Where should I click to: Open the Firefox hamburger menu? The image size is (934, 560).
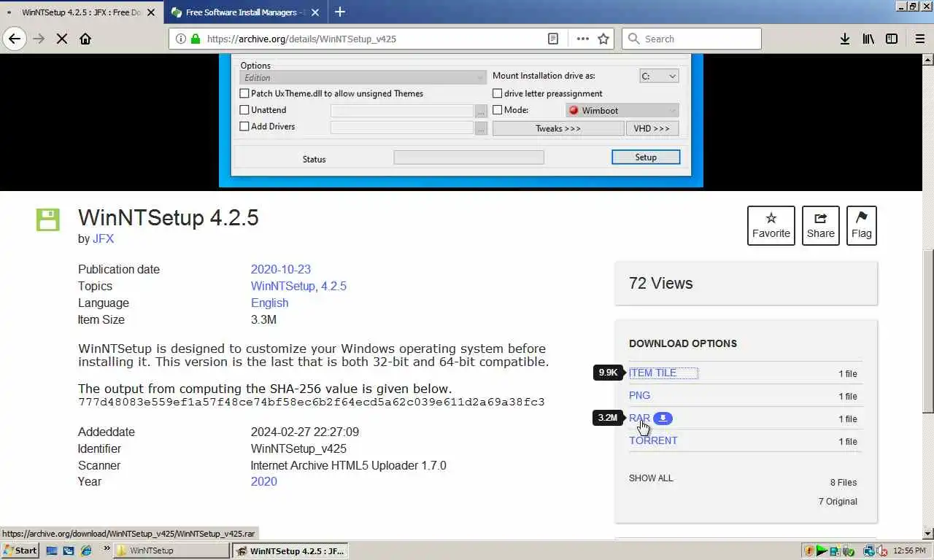click(x=919, y=39)
